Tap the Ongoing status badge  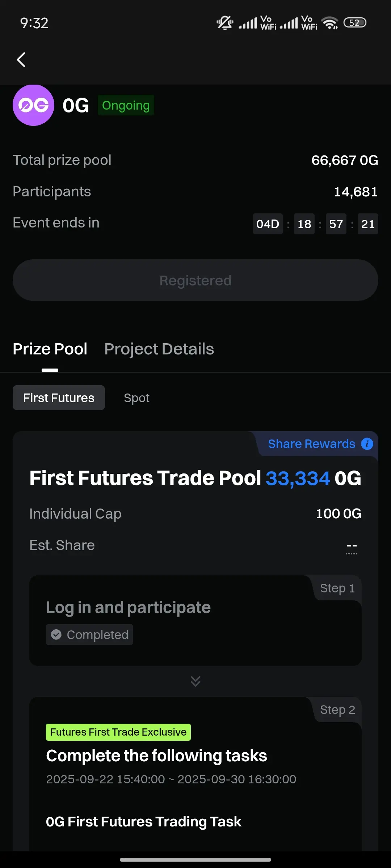point(126,105)
